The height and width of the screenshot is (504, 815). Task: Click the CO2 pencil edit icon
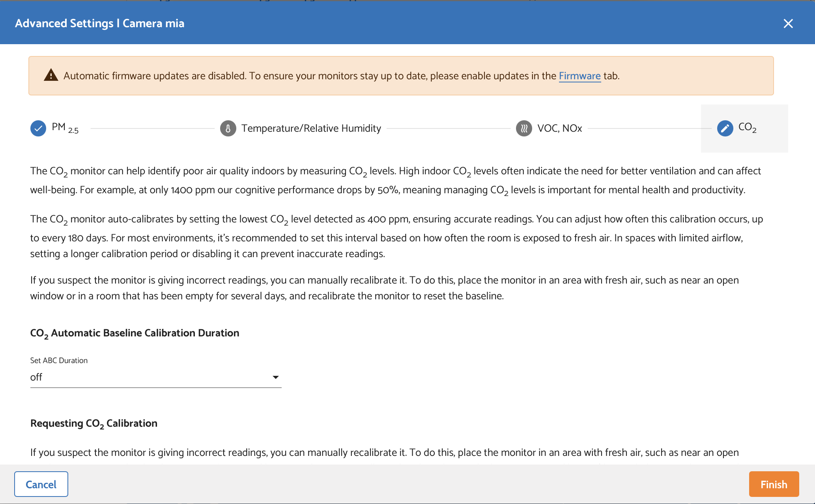click(725, 128)
